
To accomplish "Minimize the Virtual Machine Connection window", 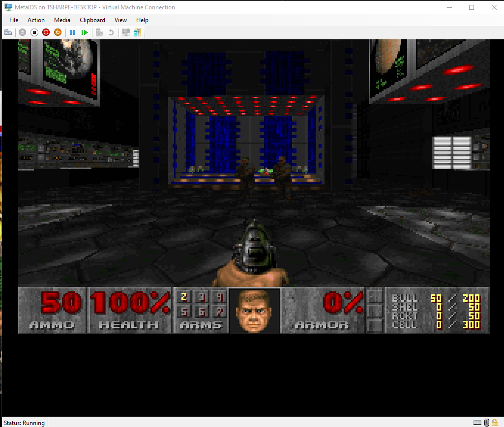I will coord(449,7).
